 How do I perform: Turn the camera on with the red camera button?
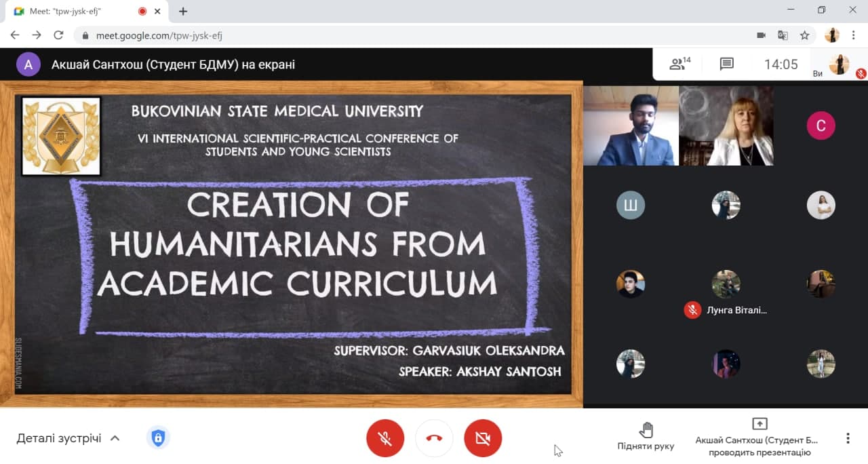pyautogui.click(x=483, y=438)
